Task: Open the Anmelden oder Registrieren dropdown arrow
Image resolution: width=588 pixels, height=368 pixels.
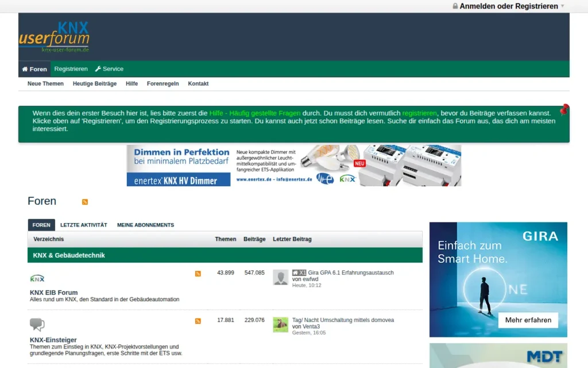Action: [562, 6]
